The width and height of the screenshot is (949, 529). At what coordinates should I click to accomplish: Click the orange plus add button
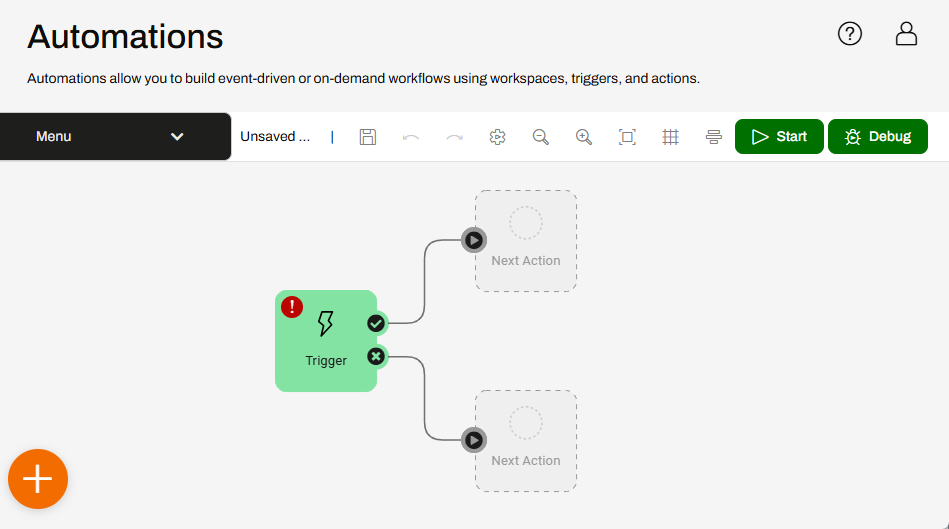(38, 479)
